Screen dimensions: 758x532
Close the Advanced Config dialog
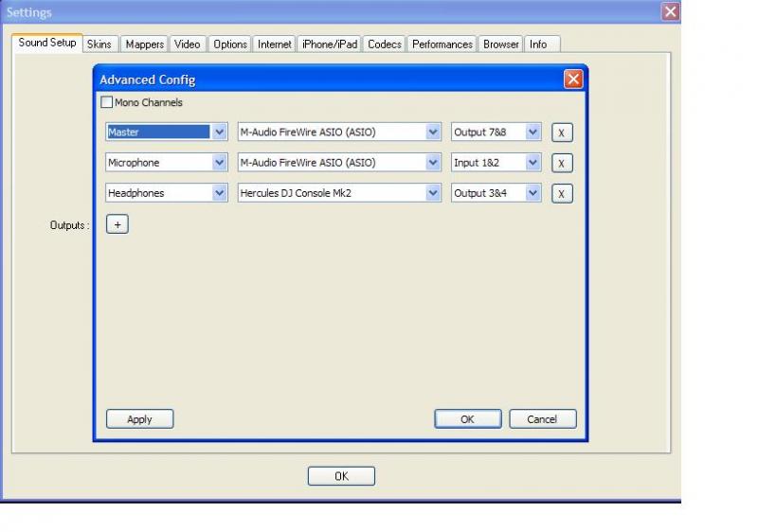coord(573,80)
